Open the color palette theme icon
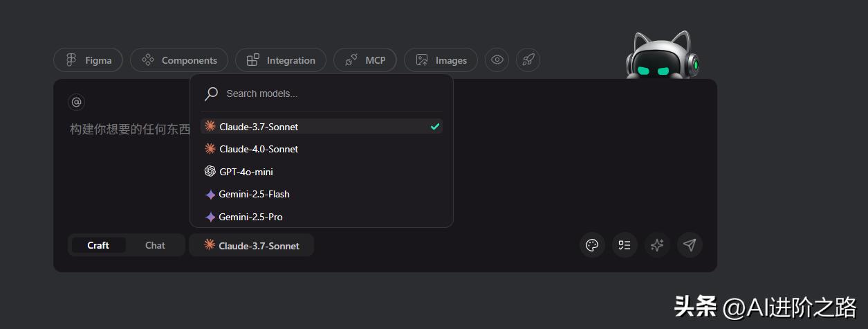Viewport: 868px width, 329px height. click(x=591, y=245)
